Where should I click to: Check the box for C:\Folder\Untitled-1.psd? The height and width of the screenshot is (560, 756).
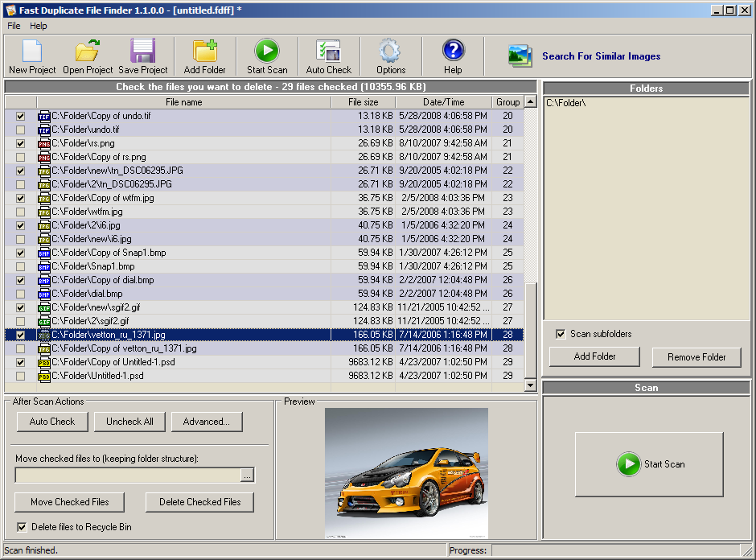20,377
